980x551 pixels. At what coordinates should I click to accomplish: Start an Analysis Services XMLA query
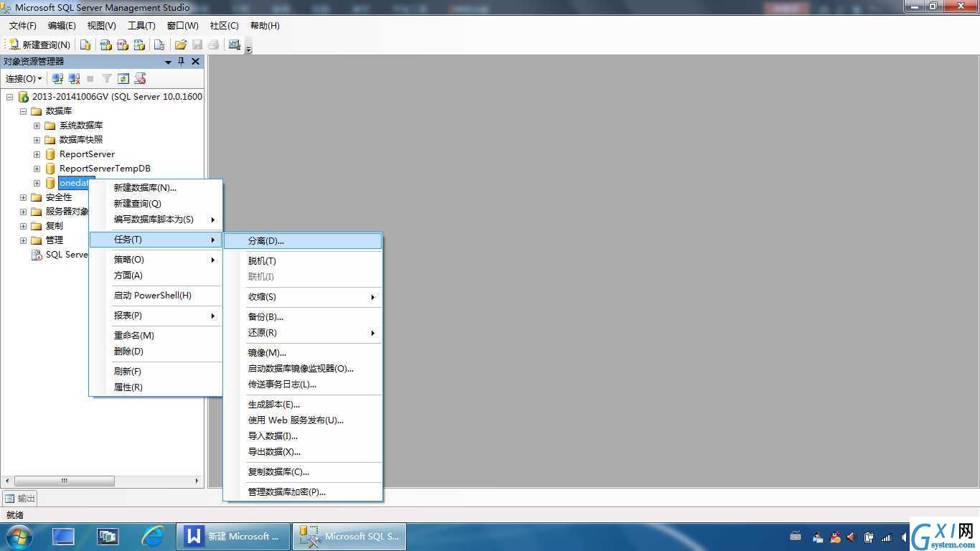click(x=139, y=44)
